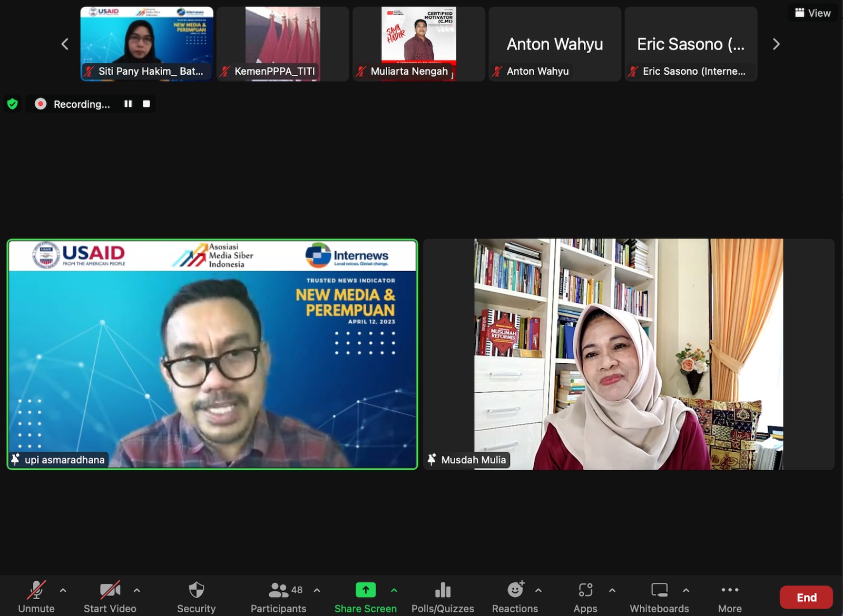Stop the recording
Viewport: 843px width, 616px height.
(x=146, y=104)
